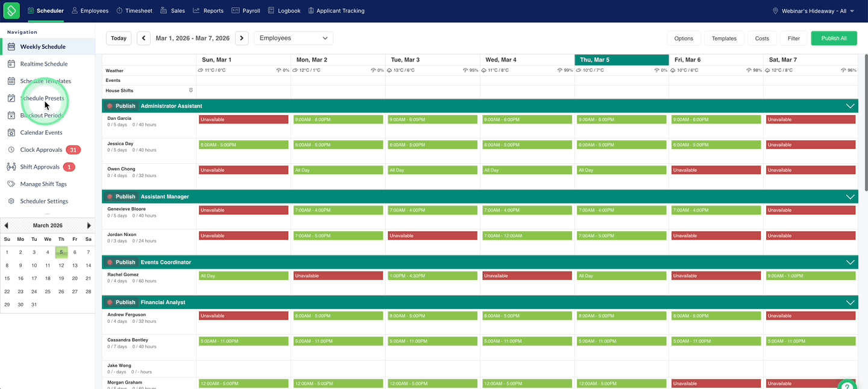Open Clock Approvals
Image resolution: width=868 pixels, height=389 pixels.
pyautogui.click(x=41, y=150)
